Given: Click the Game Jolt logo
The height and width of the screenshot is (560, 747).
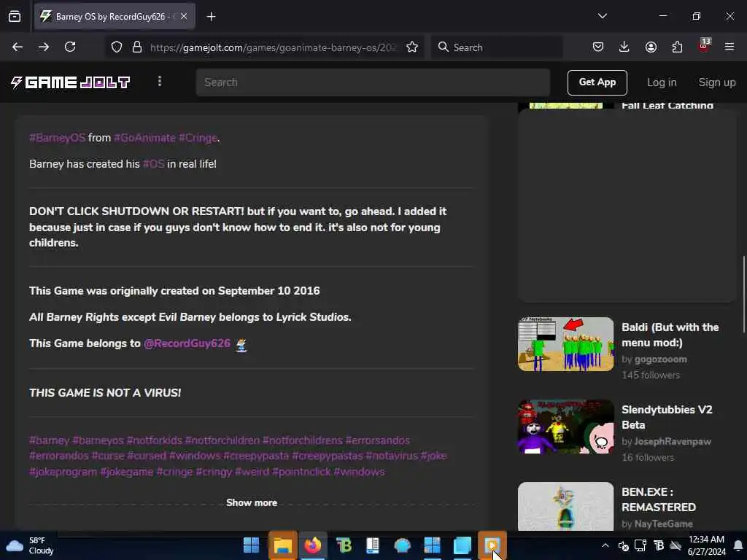Looking at the screenshot, I should 71,82.
